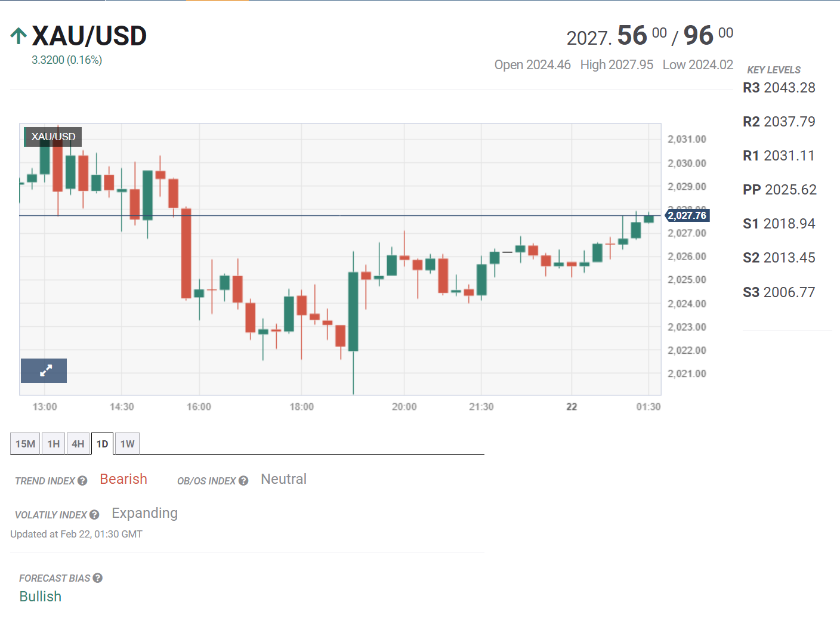This screenshot has height=627, width=840.
Task: Select the 4H timeframe tab
Action: [x=78, y=444]
